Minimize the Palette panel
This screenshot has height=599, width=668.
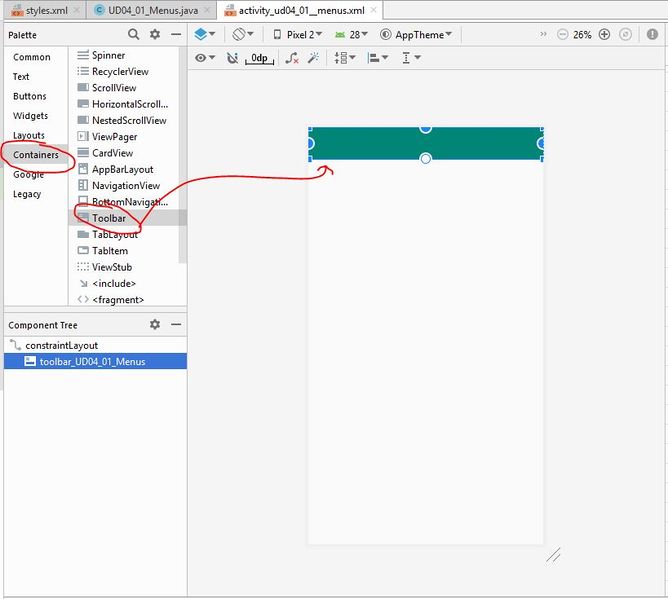176,34
